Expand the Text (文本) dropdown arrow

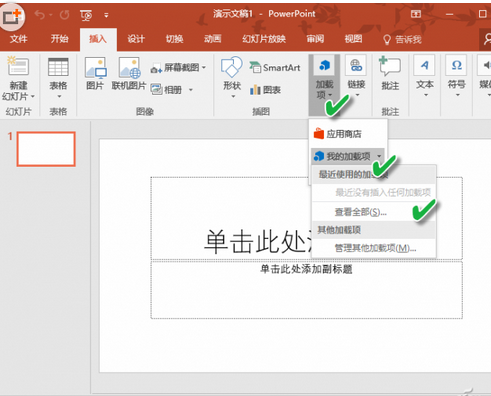pos(425,95)
